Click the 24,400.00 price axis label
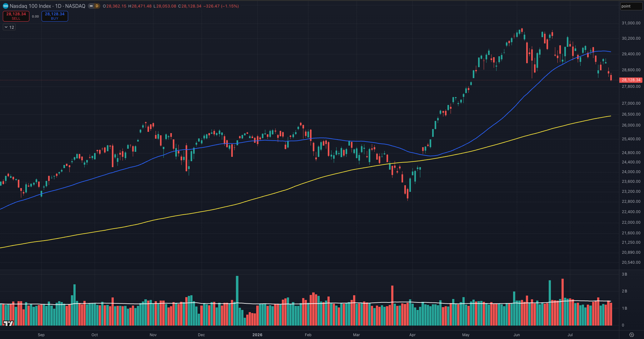 (631, 162)
